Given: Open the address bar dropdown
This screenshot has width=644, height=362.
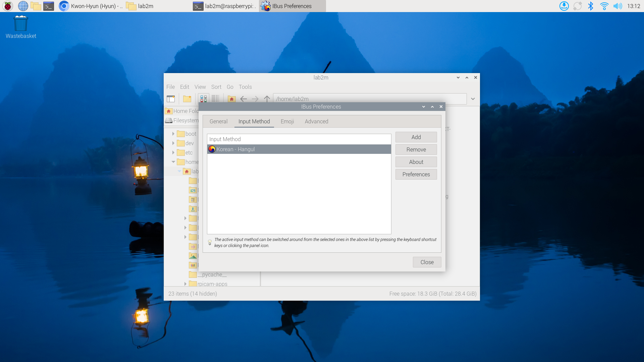Looking at the screenshot, I should click(473, 99).
